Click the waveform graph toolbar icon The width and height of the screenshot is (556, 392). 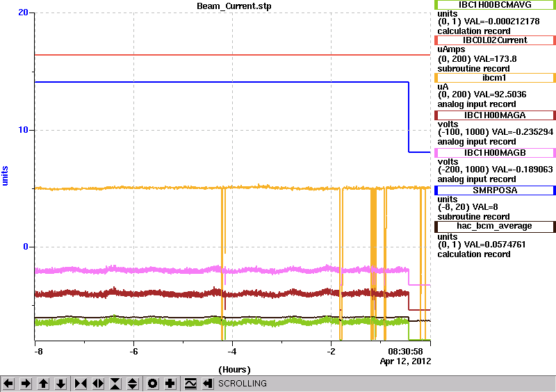pos(190,384)
